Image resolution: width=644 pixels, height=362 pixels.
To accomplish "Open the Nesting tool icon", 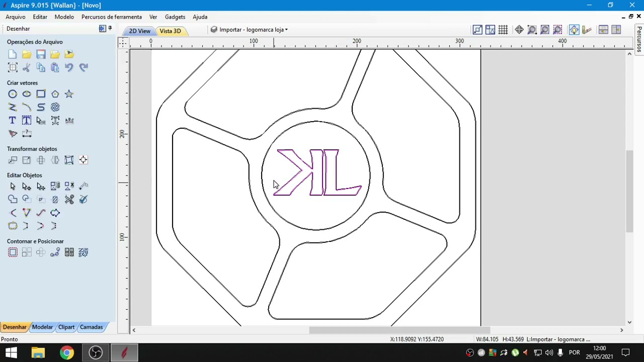I will [83, 252].
